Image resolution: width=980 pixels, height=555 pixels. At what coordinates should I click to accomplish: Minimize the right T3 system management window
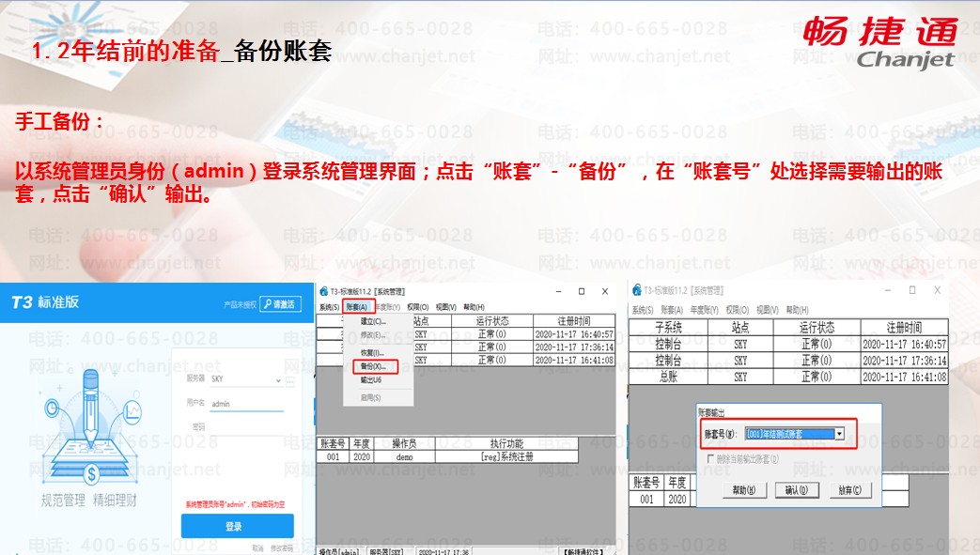coord(888,290)
